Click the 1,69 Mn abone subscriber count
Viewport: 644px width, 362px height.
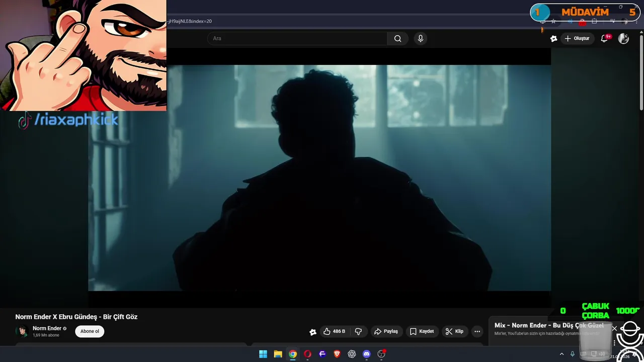click(x=46, y=335)
